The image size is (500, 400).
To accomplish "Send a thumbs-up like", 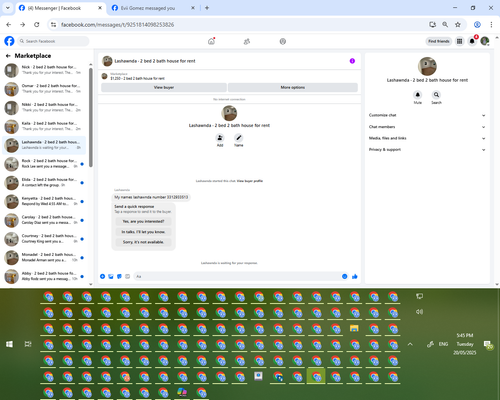I will tap(355, 276).
